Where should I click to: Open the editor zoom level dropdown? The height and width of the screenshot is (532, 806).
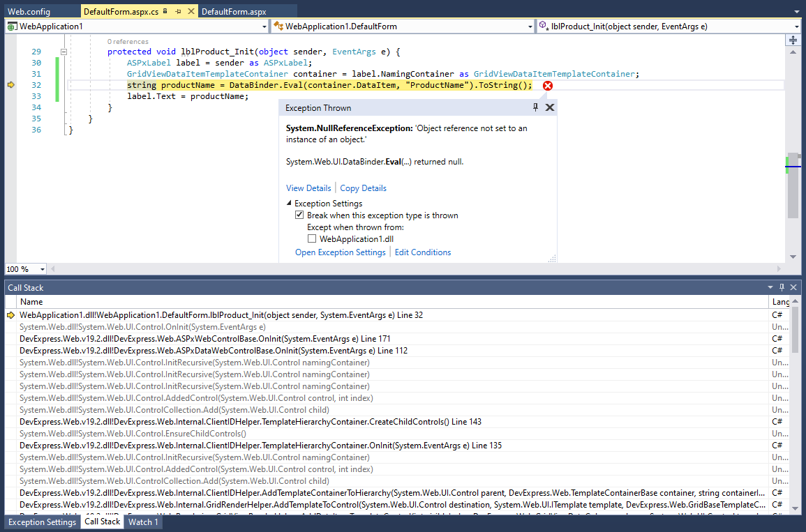(x=43, y=269)
